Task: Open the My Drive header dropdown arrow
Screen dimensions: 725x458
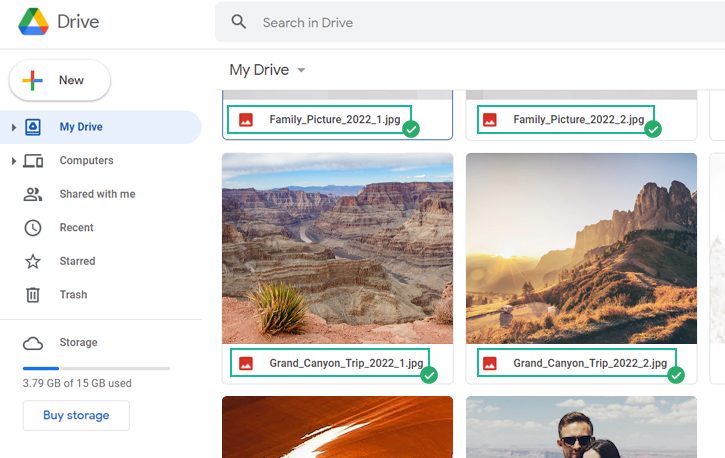Action: 301,70
